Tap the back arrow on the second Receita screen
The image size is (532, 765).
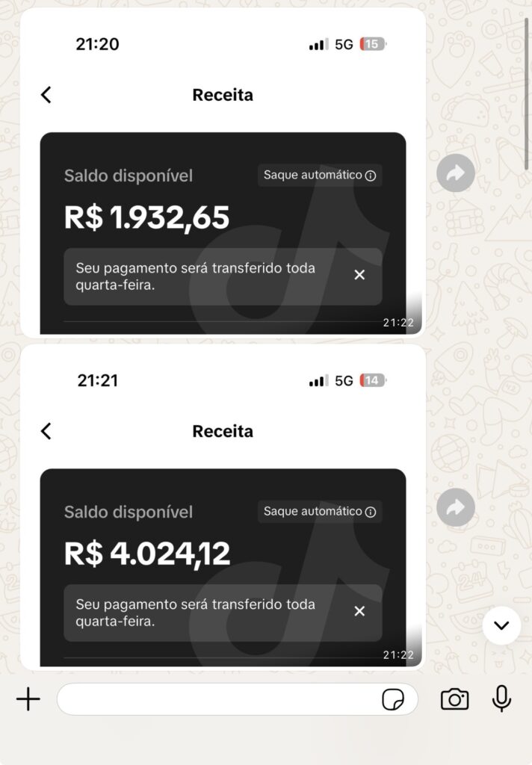46,431
